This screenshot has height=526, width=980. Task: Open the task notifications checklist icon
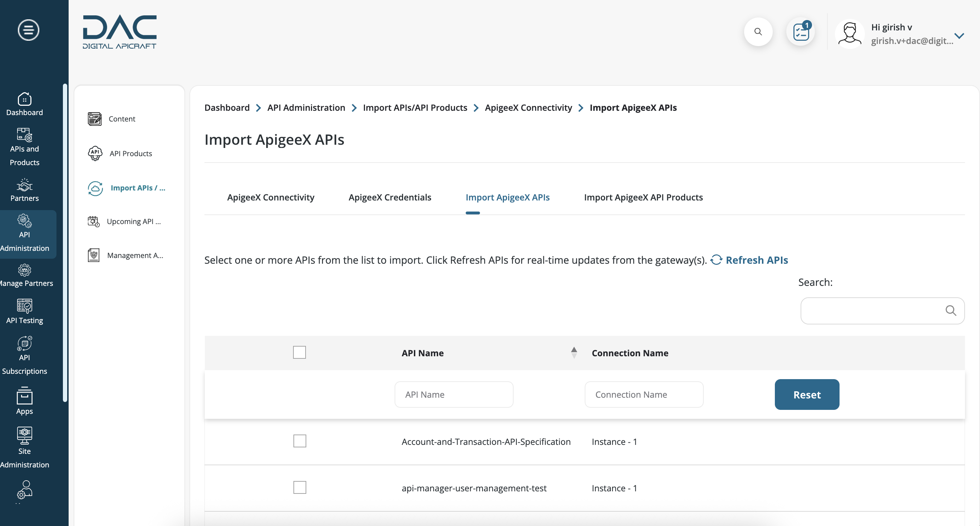[801, 31]
